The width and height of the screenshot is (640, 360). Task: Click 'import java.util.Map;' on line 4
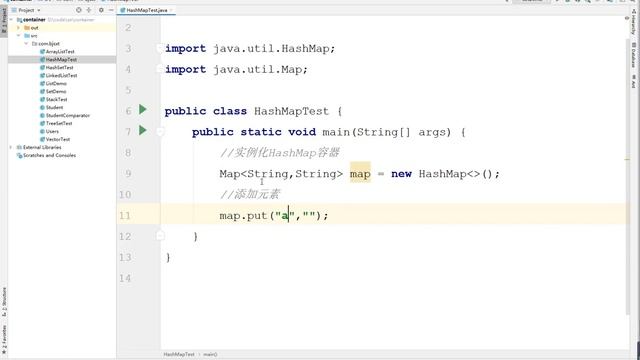click(236, 69)
